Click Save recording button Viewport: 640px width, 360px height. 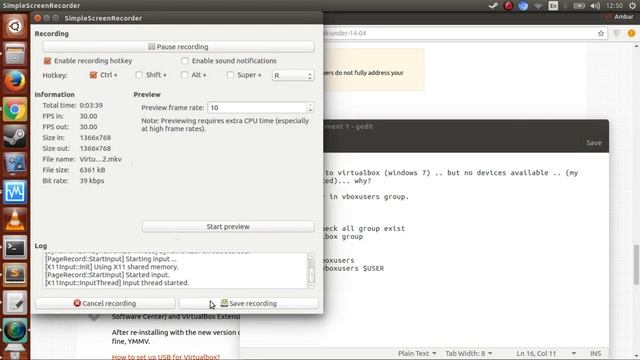249,303
